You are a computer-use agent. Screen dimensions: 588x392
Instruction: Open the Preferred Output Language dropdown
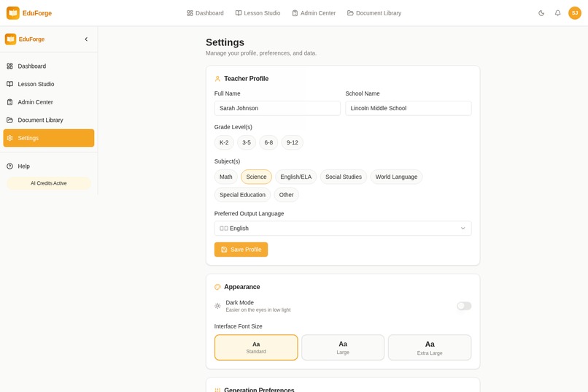(343, 228)
